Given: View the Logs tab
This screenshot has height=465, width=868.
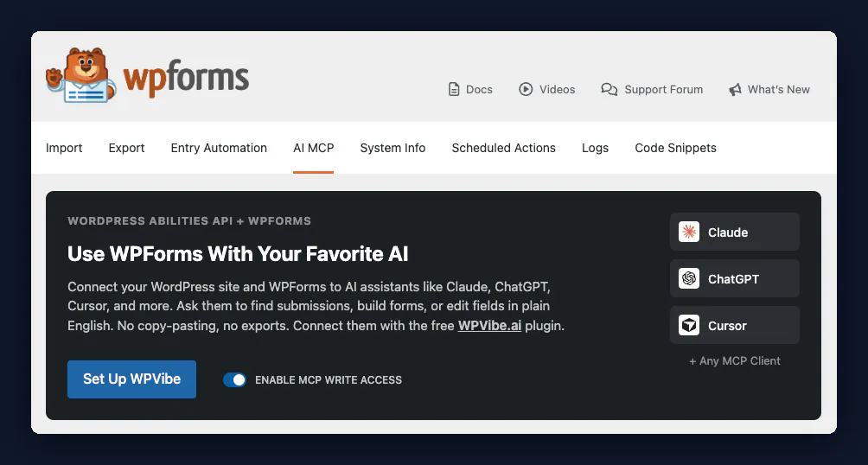Looking at the screenshot, I should pos(595,148).
